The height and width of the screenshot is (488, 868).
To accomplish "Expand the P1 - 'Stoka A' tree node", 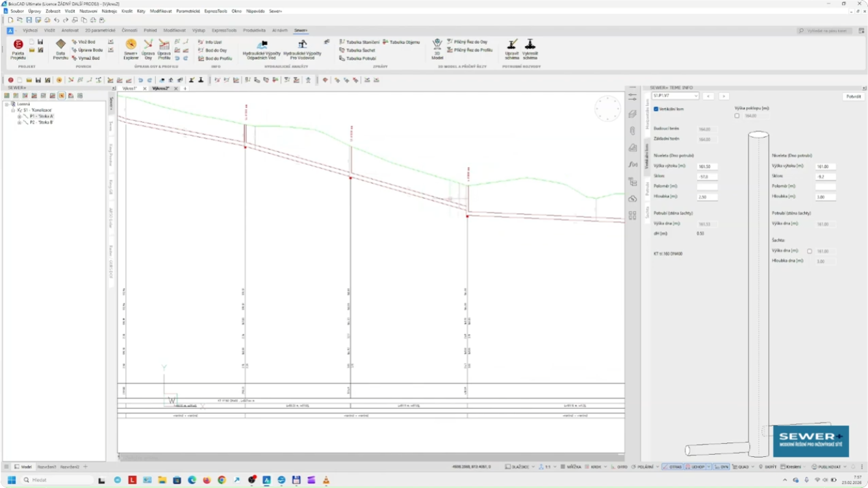I will click(19, 116).
